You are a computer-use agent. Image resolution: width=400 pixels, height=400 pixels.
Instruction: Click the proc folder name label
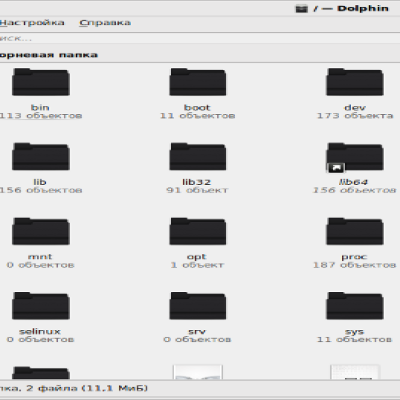tap(354, 257)
